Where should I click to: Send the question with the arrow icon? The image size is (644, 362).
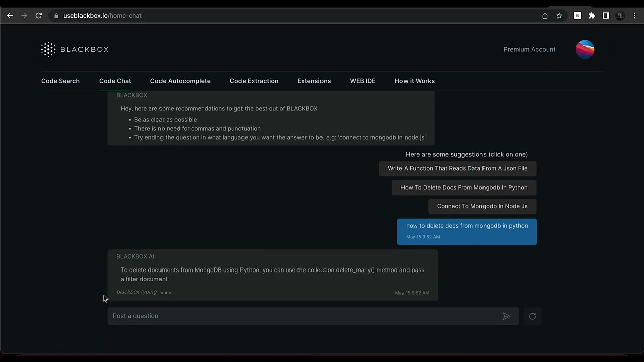pos(506,316)
